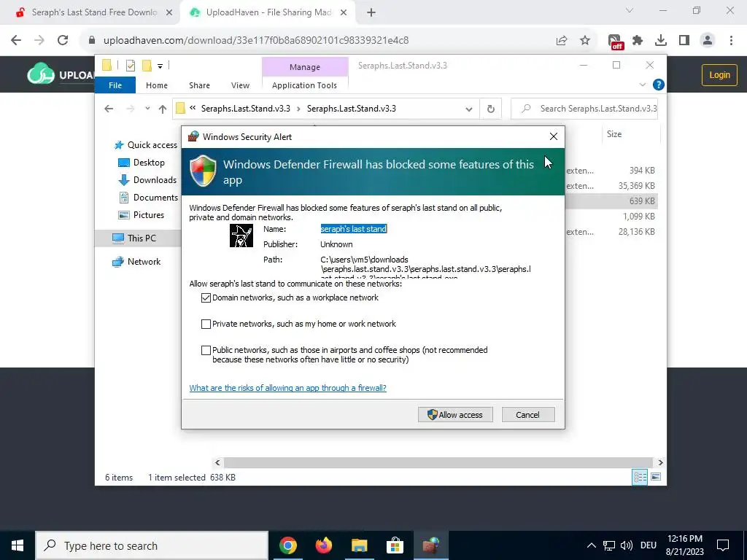Open Quick Access Toolbar customize dropdown
Image resolution: width=747 pixels, height=560 pixels.
[160, 66]
